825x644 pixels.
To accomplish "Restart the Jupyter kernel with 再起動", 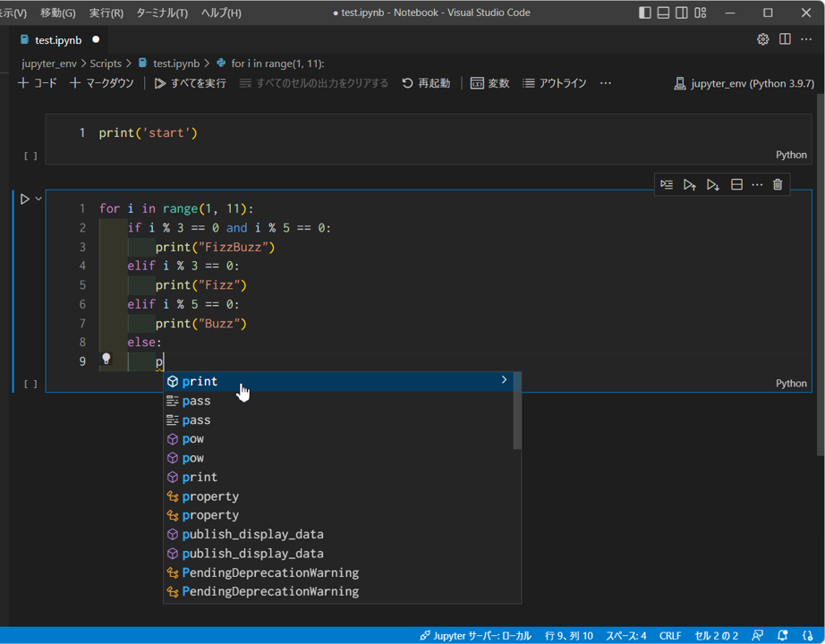I will (x=426, y=80).
